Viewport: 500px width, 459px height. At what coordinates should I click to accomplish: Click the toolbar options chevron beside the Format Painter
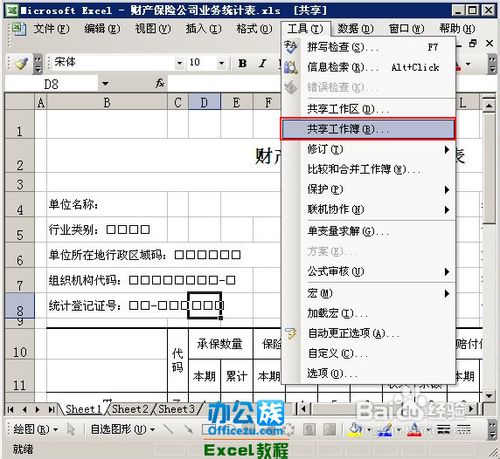[38, 63]
